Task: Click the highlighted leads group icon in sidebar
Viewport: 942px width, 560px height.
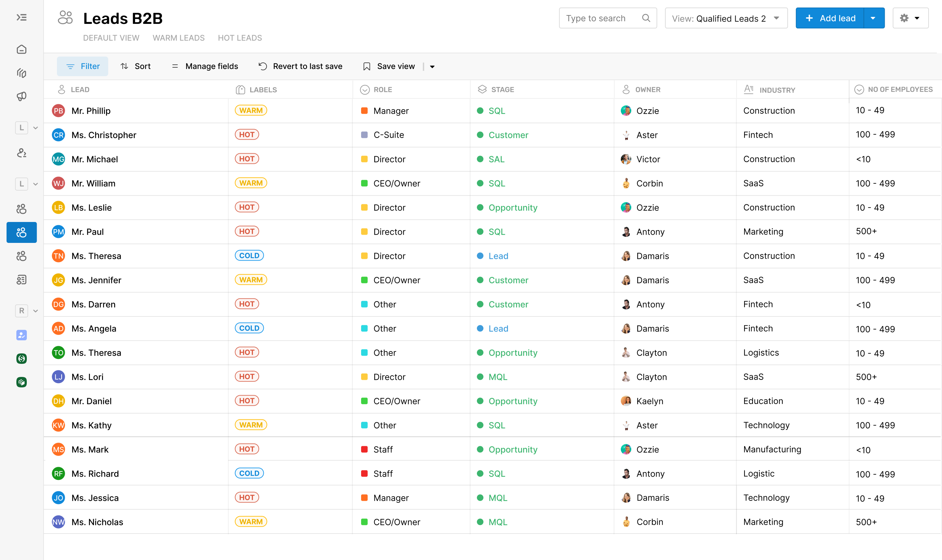Action: click(22, 232)
